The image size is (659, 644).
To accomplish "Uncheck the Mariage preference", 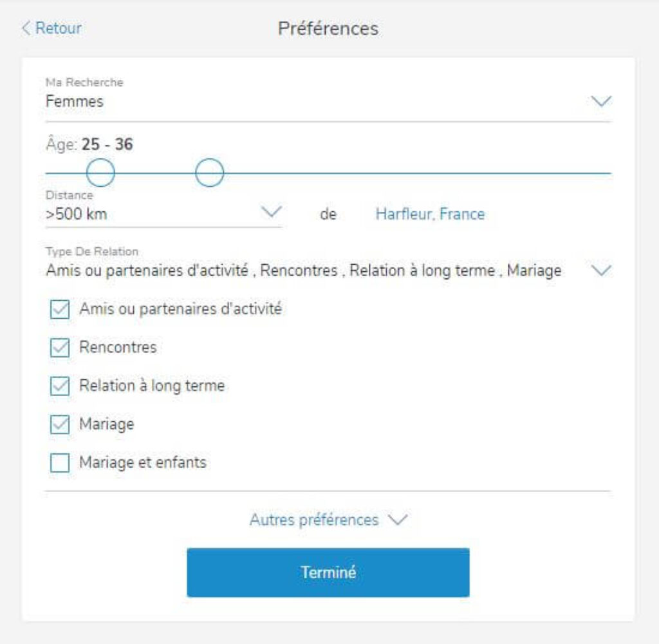I will [61, 423].
